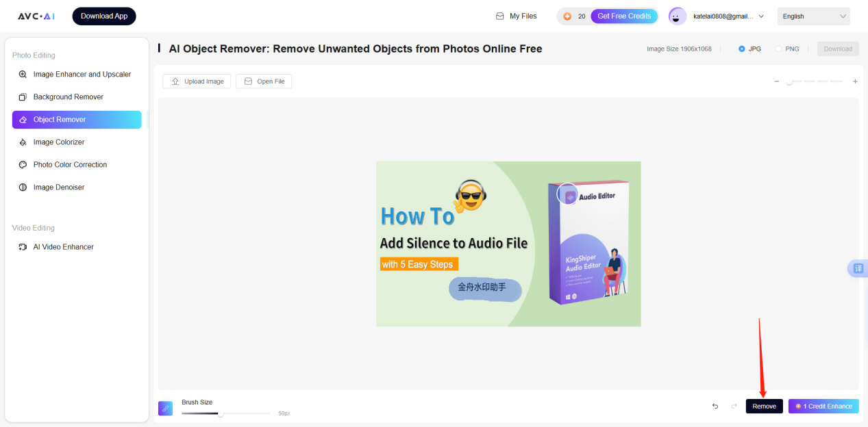Screen dimensions: 868x427
Task: Click the Photo Color Correction palette icon
Action: tap(23, 165)
